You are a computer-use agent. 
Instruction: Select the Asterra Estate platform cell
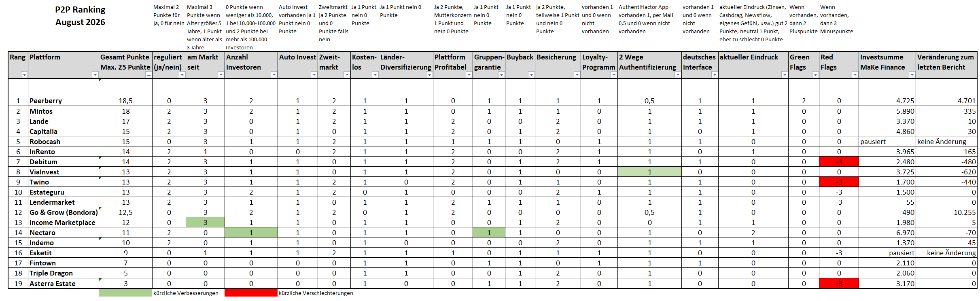pos(64,284)
